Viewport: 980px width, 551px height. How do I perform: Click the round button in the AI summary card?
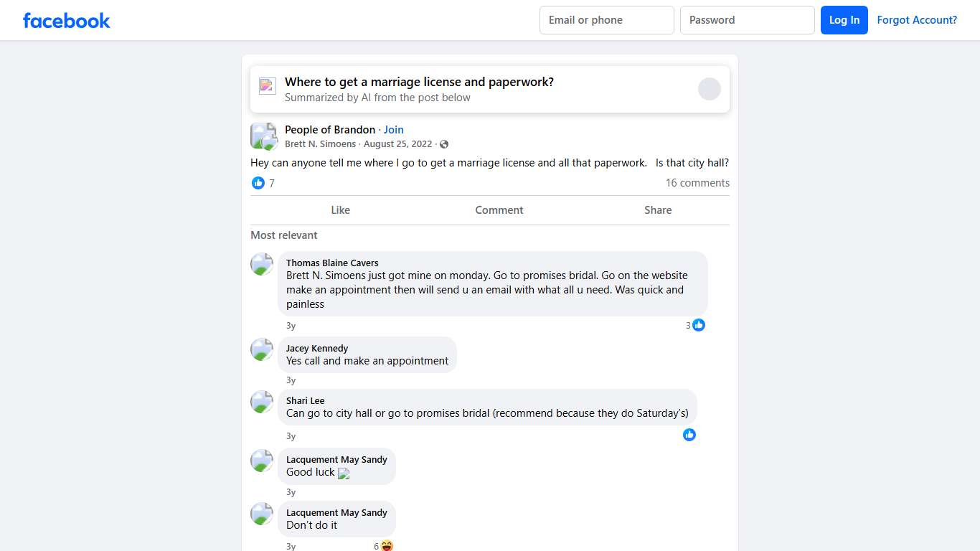click(x=710, y=89)
